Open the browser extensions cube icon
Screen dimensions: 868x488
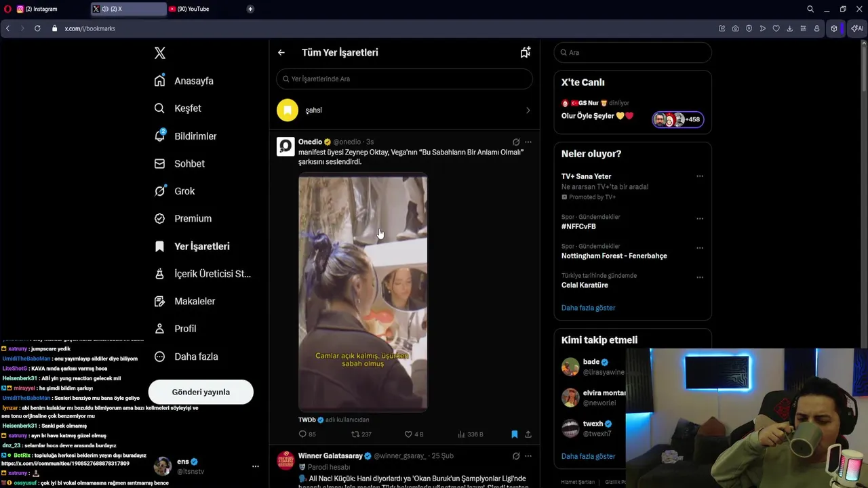[x=834, y=28]
